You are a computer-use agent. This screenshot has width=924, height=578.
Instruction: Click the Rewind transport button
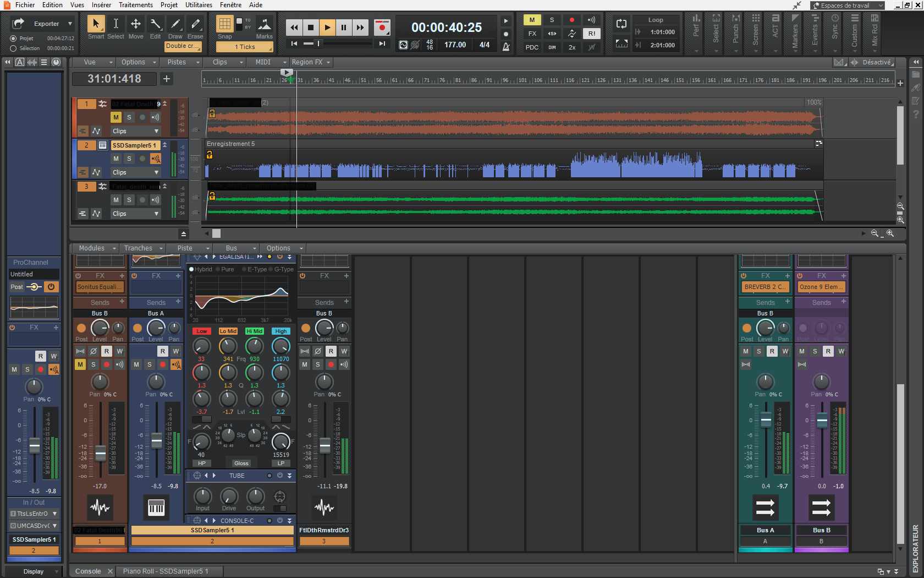[x=294, y=27]
